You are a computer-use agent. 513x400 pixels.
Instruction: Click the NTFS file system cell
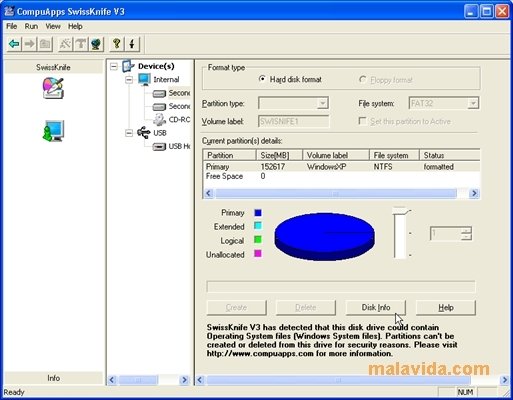[383, 167]
